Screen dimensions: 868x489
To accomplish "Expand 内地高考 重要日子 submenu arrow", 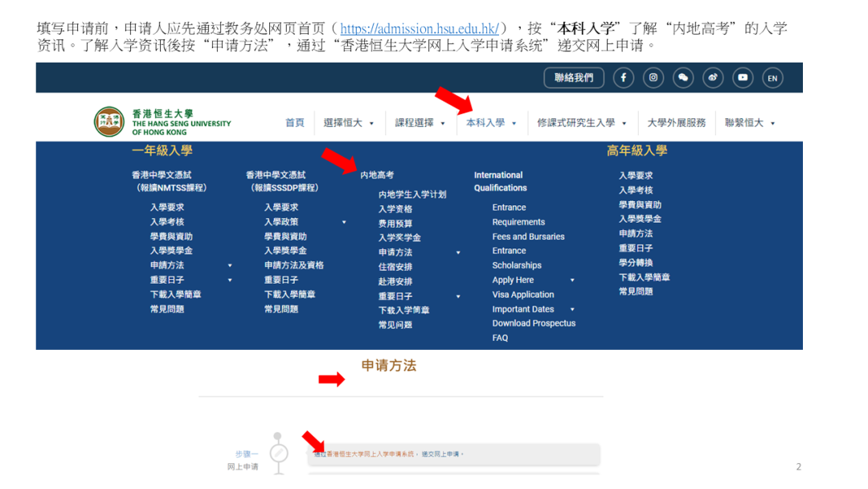I will 458,296.
